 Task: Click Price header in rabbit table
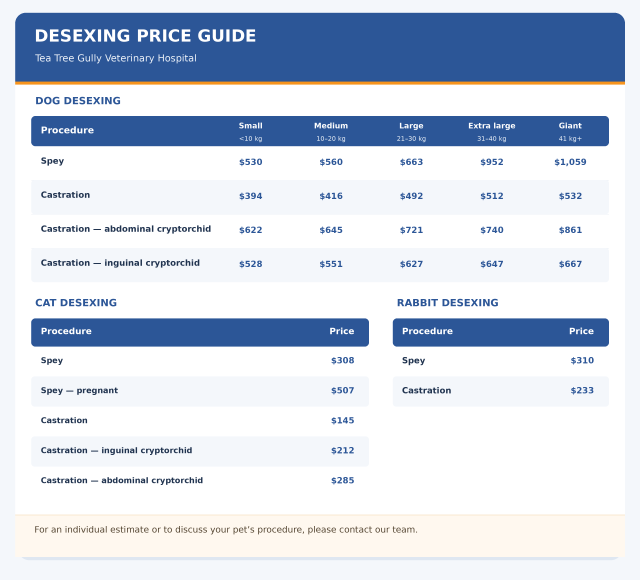(581, 331)
